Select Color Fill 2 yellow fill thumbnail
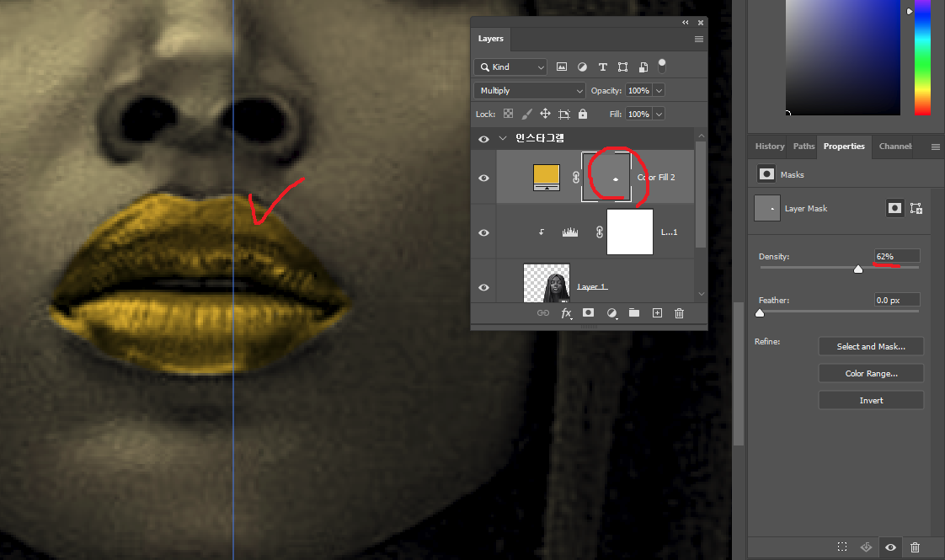Screen dimensions: 945x560 click(547, 177)
